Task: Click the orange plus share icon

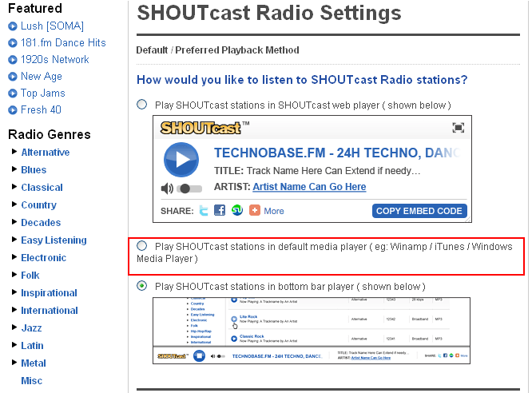Action: tap(255, 210)
